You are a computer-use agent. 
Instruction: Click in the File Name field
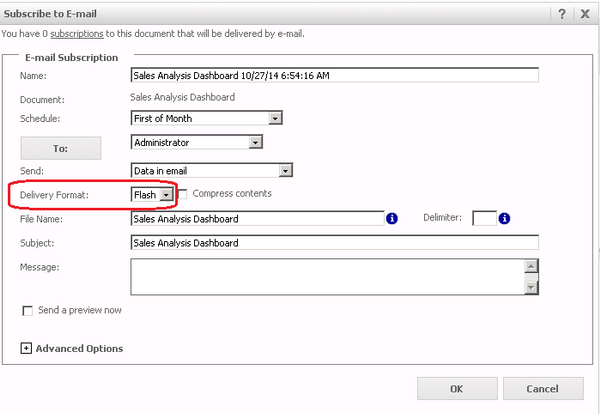pos(256,219)
